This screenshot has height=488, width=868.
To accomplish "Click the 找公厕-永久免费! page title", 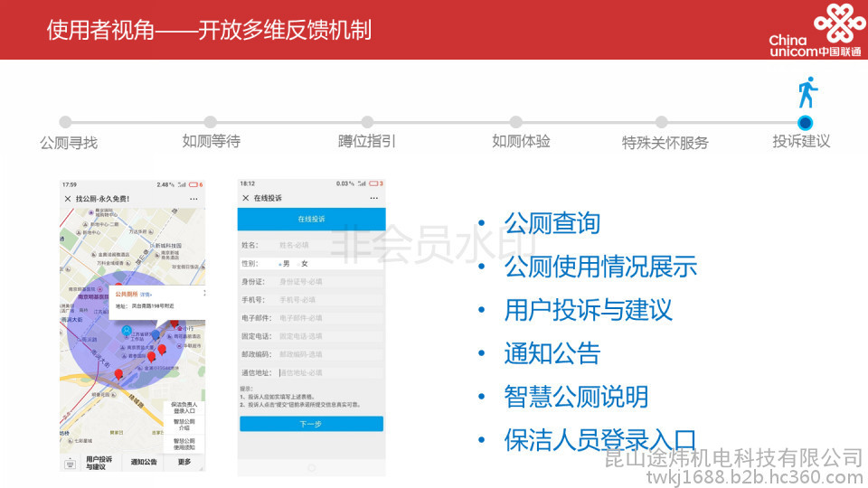I will [x=102, y=199].
